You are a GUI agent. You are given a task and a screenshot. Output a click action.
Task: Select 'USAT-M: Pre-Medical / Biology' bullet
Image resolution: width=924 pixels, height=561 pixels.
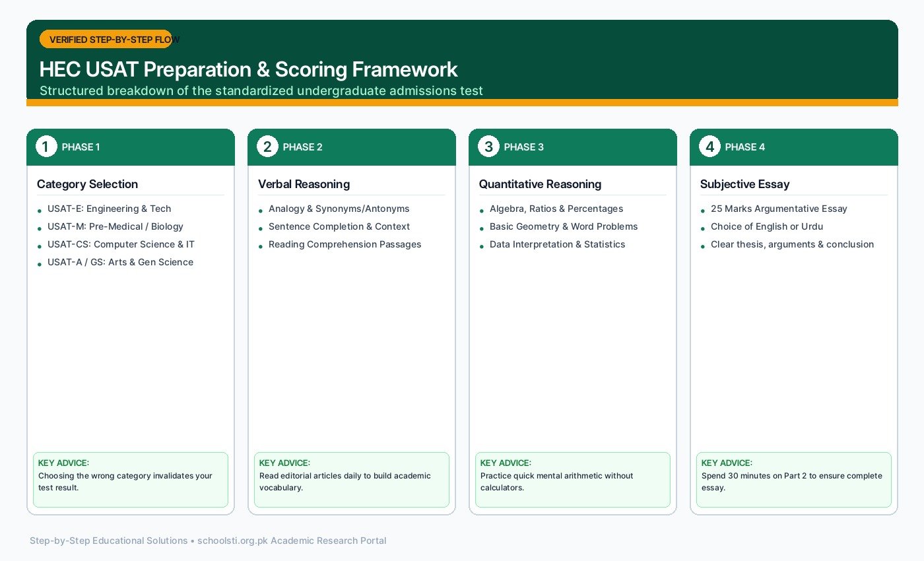coord(115,226)
